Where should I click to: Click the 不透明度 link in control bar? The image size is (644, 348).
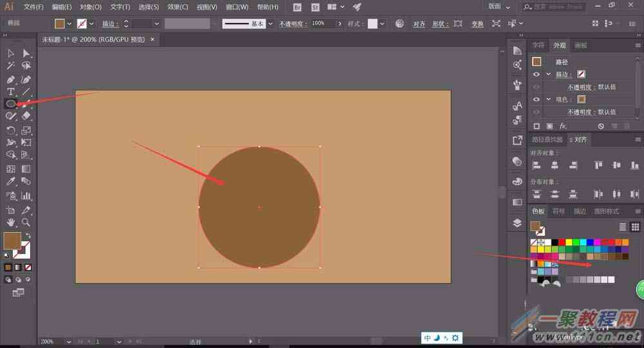[293, 24]
